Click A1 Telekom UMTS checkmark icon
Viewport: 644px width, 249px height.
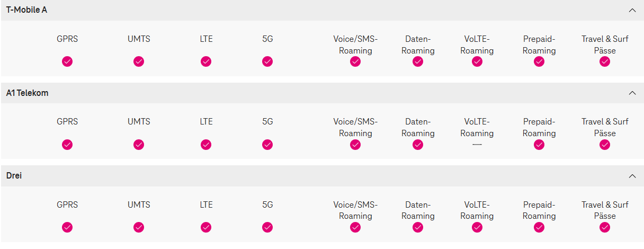tap(139, 145)
